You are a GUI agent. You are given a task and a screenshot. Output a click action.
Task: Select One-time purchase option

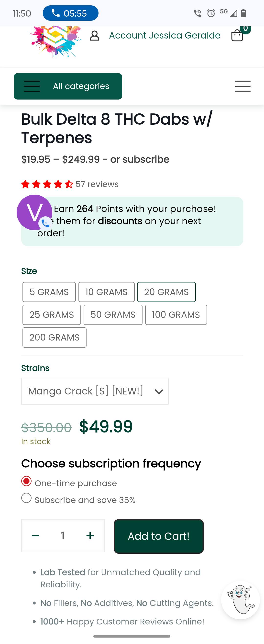27,481
